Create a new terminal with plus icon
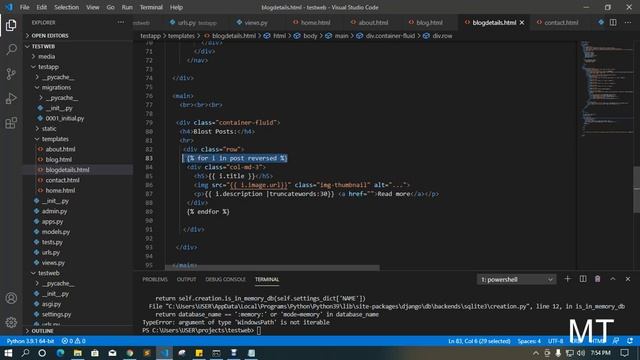640x360 pixels. tap(567, 279)
